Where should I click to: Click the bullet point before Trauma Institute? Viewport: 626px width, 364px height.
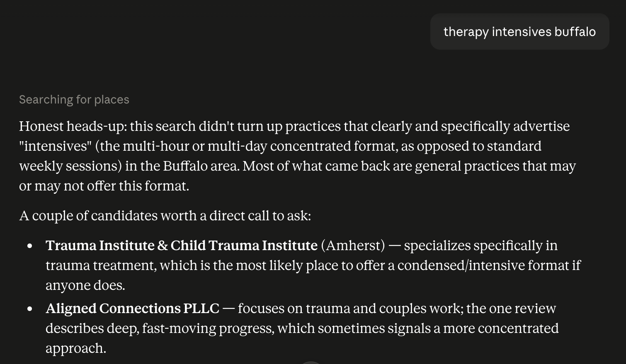(x=29, y=246)
